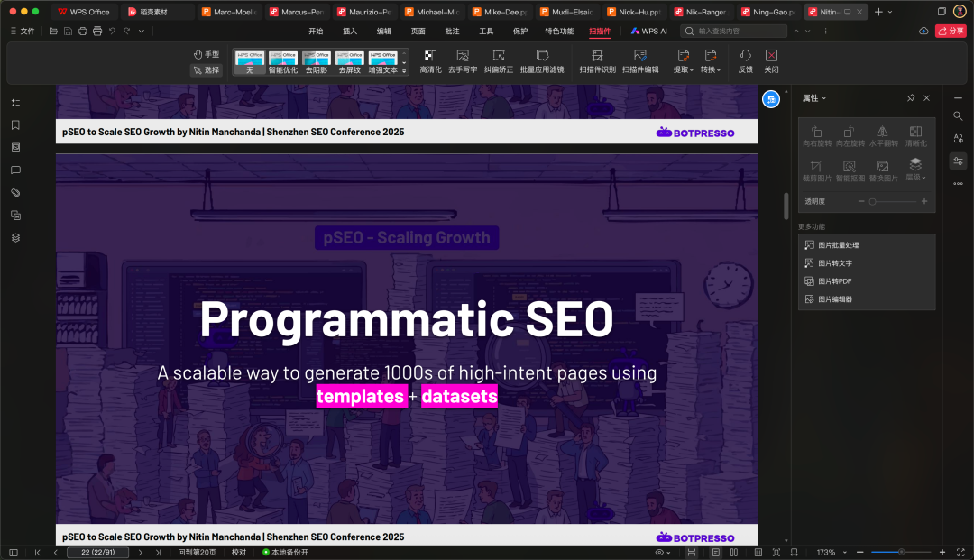Expand the quick access toolbar chevron
Viewport: 974px width, 560px height.
click(x=142, y=31)
